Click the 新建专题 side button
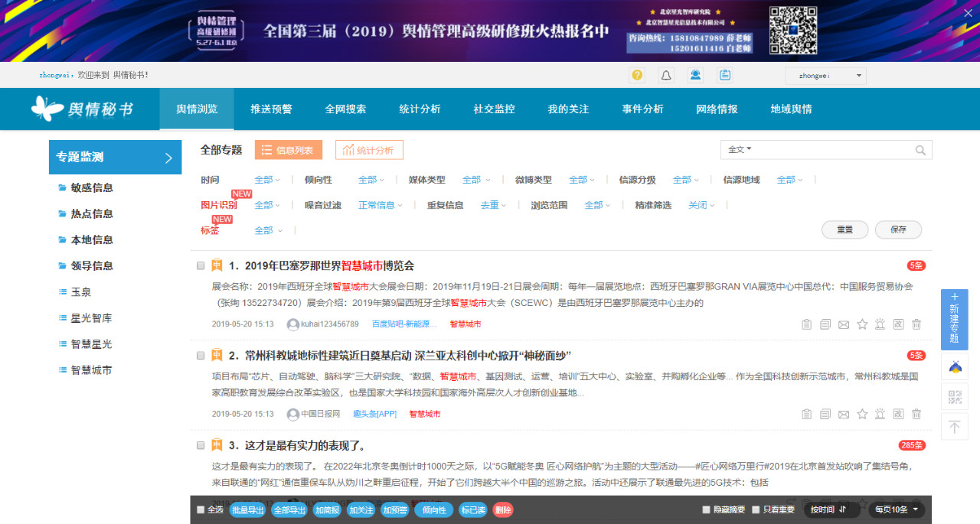The height and width of the screenshot is (524, 980). (954, 320)
